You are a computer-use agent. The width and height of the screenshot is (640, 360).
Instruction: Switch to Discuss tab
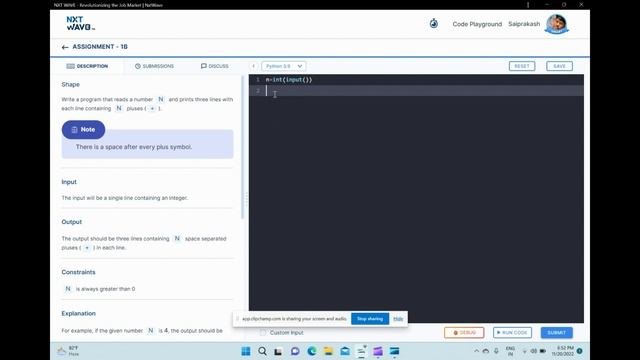pyautogui.click(x=215, y=66)
